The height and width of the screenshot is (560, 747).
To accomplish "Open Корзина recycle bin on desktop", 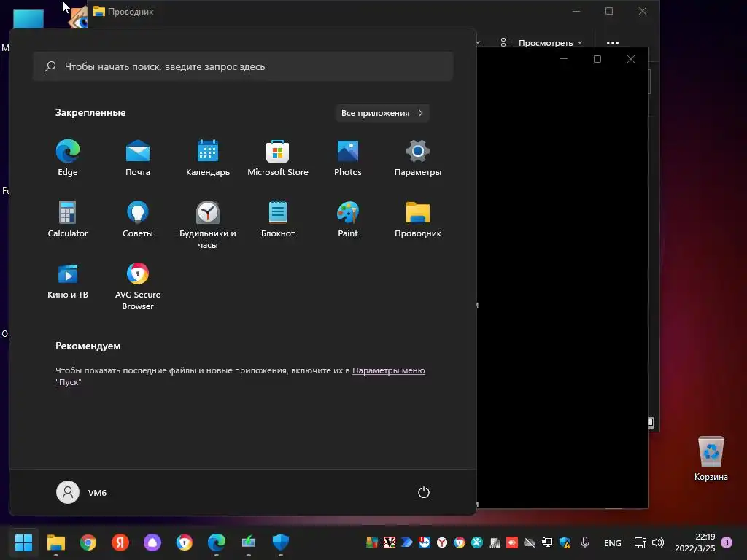I will tap(711, 459).
